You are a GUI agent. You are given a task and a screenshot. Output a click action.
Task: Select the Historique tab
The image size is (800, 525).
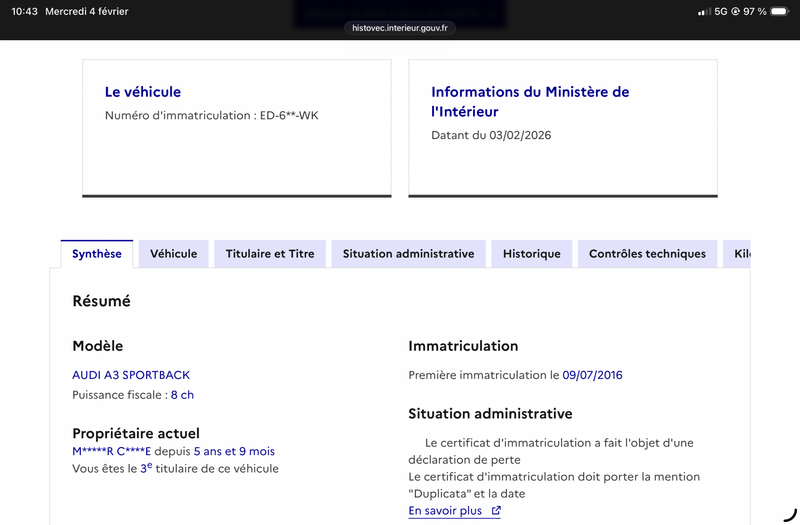tap(532, 254)
